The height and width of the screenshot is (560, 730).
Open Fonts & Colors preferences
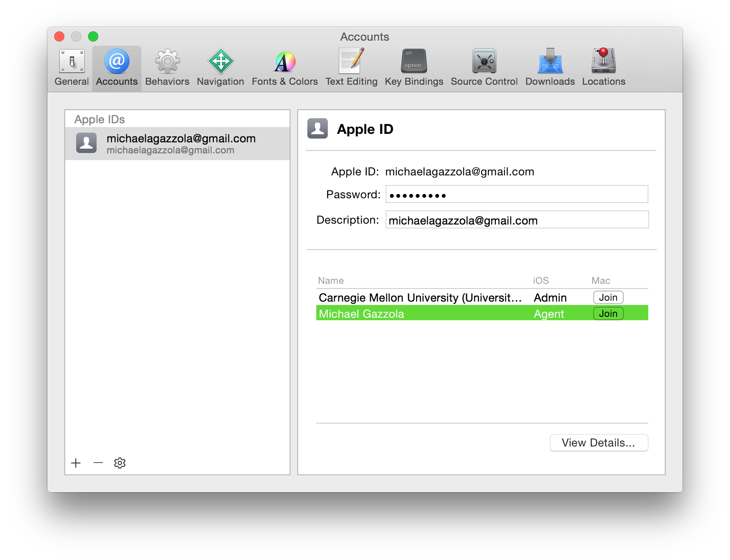point(285,68)
